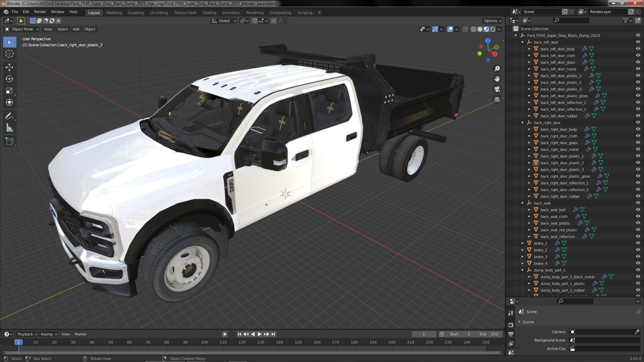Open timeline Playback menu
The width and height of the screenshot is (644, 362).
(x=27, y=334)
